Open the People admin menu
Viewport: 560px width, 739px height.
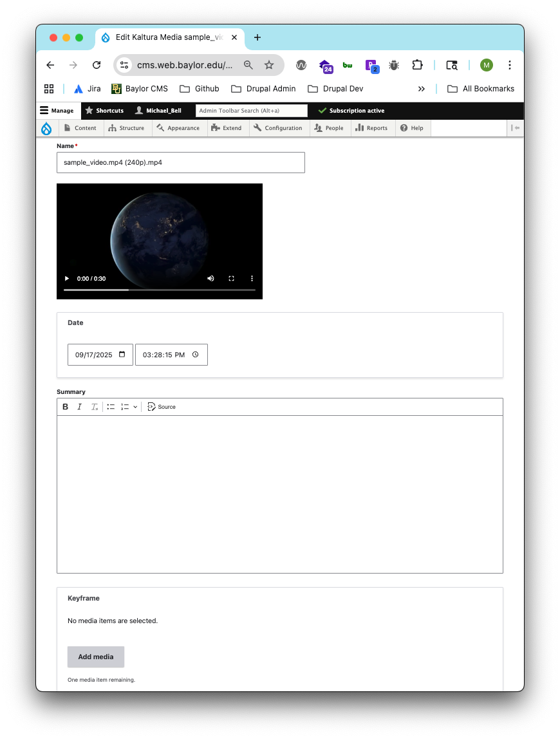click(329, 127)
